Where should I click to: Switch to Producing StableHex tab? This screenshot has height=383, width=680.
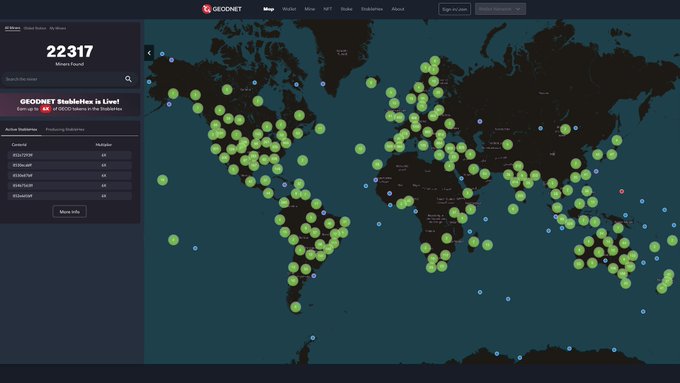coord(65,129)
